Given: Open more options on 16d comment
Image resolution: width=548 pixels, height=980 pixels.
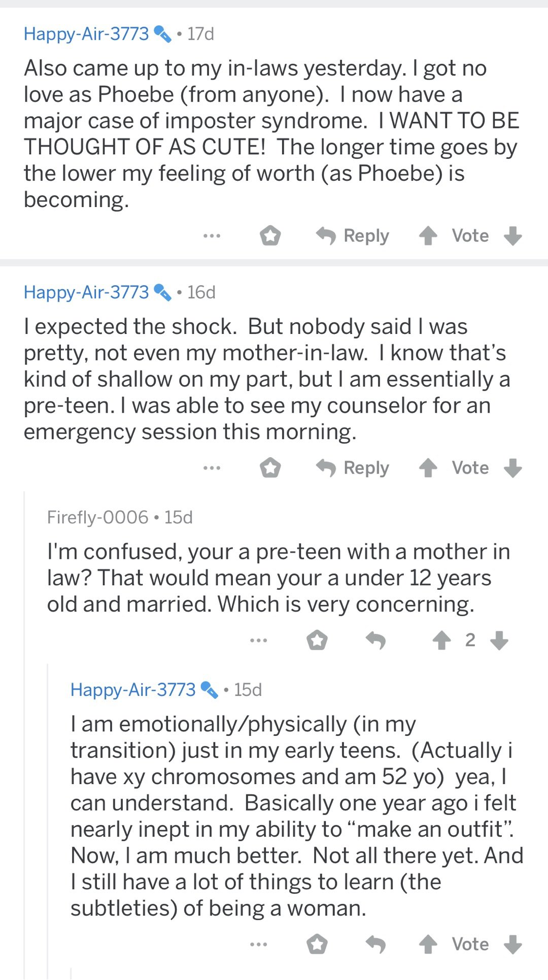Looking at the screenshot, I should [212, 468].
